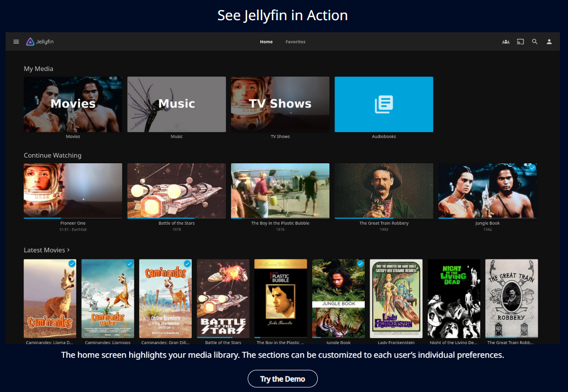Screen dimensions: 568x392
Task: Open the hamburger menu
Action: tap(16, 42)
